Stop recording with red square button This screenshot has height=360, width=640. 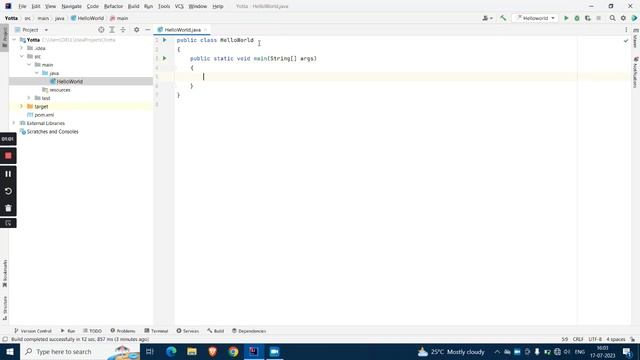point(8,156)
